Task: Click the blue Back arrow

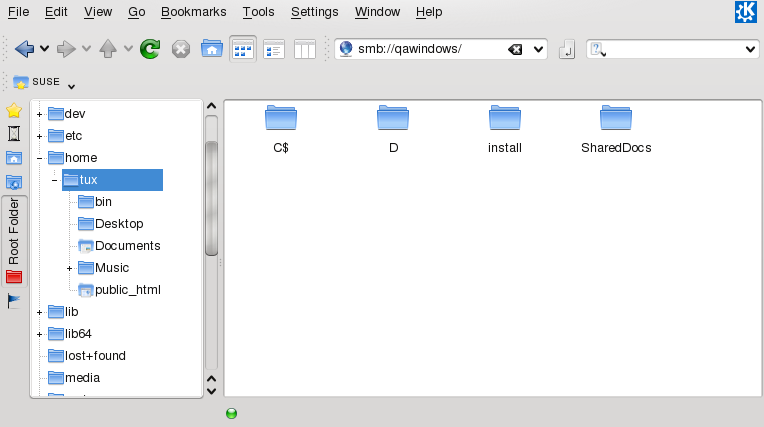Action: pyautogui.click(x=25, y=48)
